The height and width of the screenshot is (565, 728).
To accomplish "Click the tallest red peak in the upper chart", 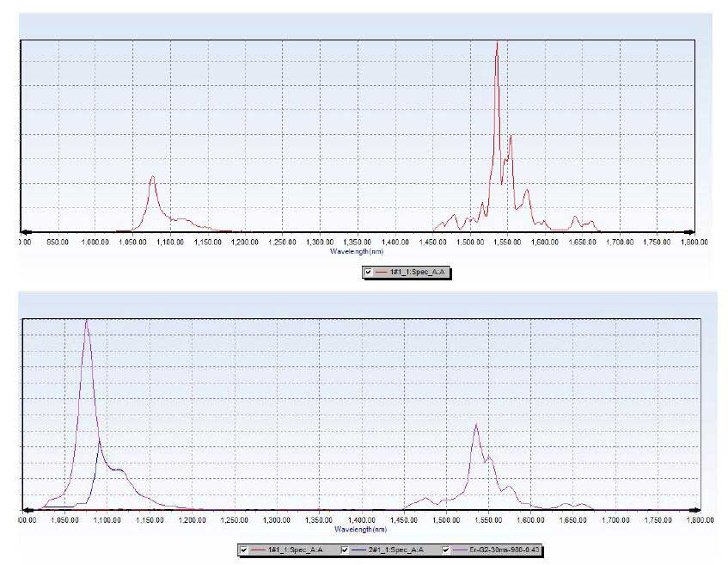I will point(497,45).
